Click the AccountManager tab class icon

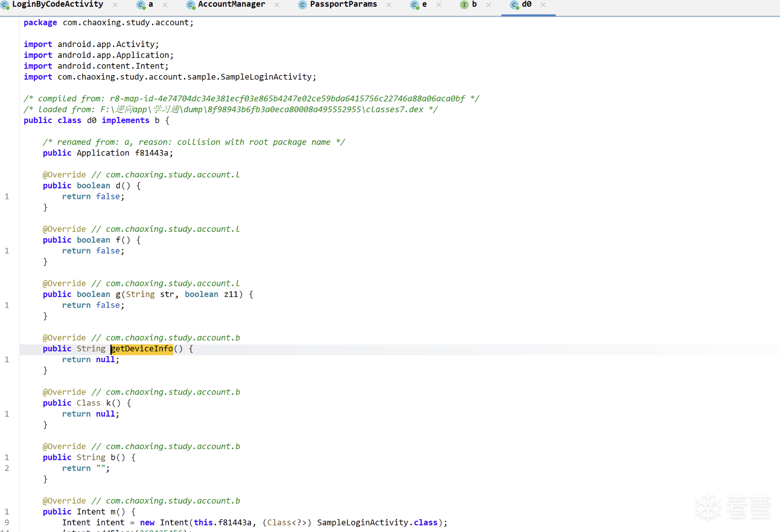tap(191, 5)
